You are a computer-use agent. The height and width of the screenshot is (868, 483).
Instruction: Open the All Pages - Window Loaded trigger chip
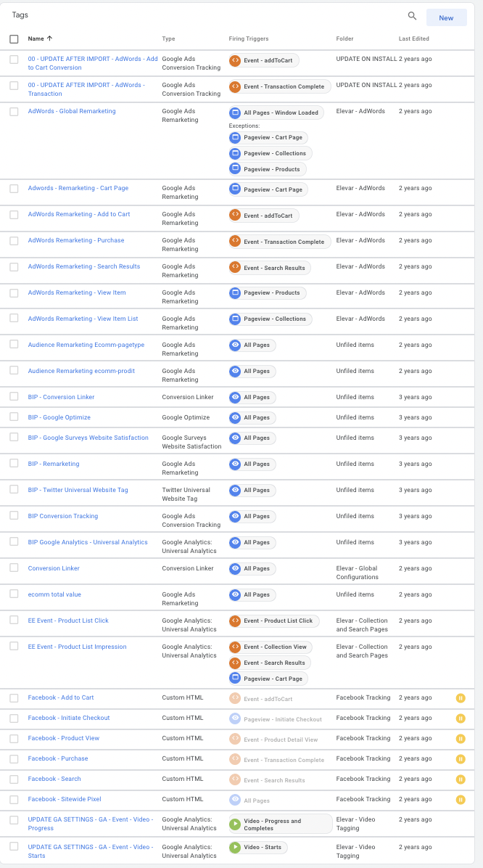[276, 112]
